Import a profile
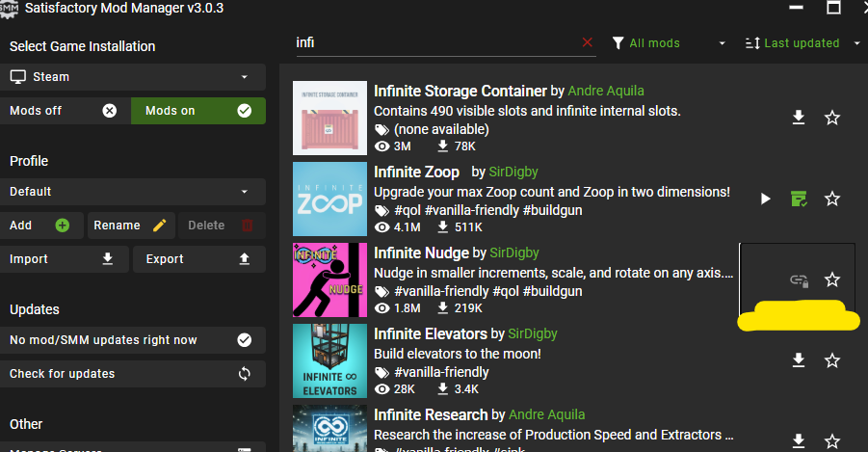 (65, 259)
